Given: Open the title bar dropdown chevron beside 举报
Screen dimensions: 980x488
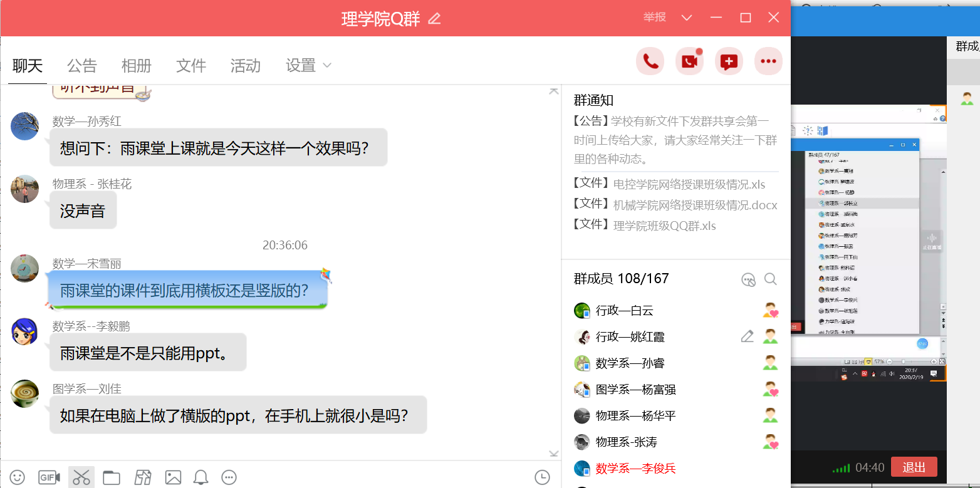Looking at the screenshot, I should (687, 18).
